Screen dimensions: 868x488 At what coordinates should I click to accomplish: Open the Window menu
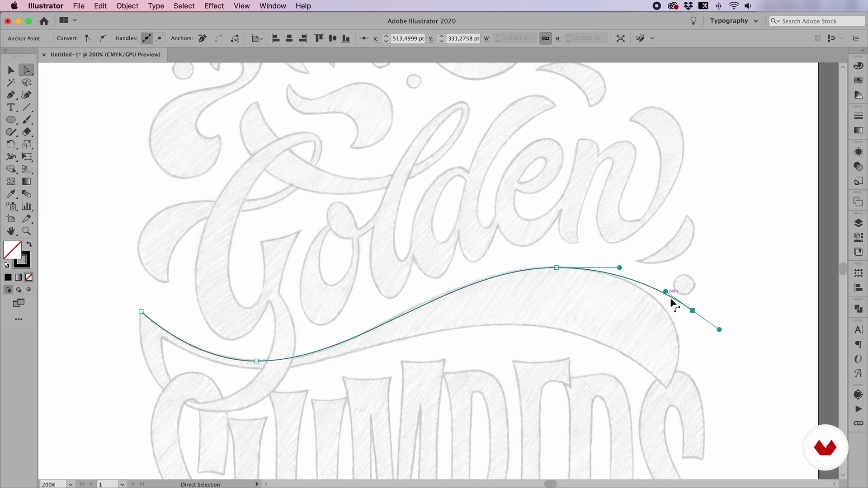[273, 6]
